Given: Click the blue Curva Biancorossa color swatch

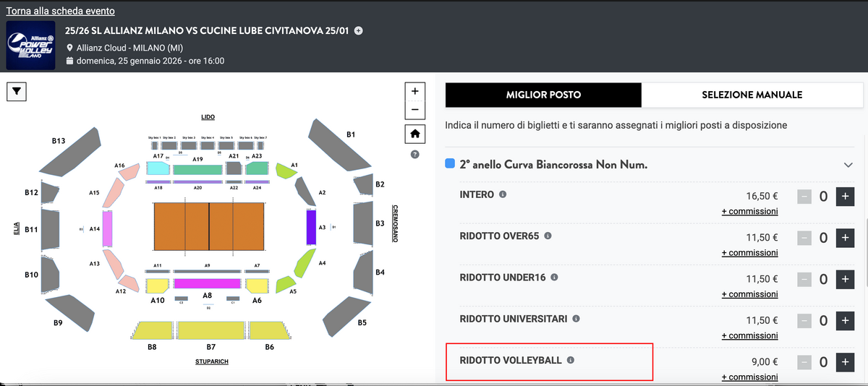Looking at the screenshot, I should (x=451, y=164).
